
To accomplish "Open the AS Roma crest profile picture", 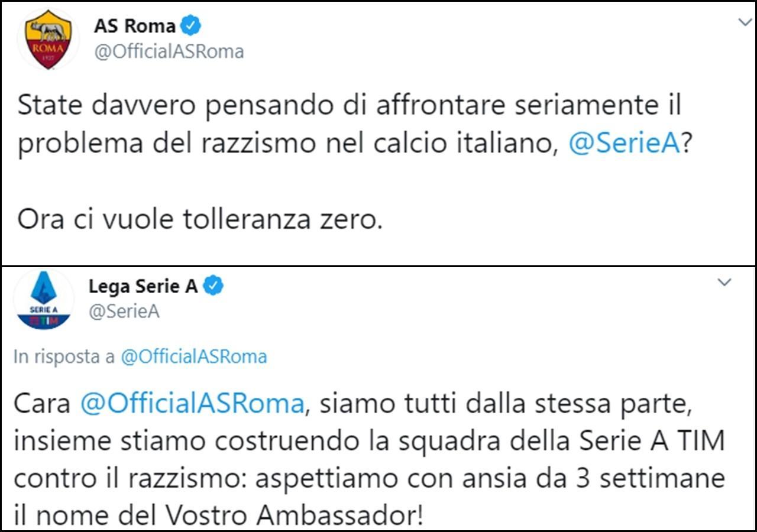I will point(48,40).
